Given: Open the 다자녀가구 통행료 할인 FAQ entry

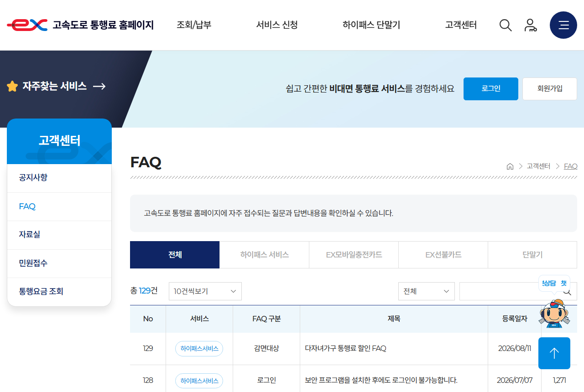Looking at the screenshot, I should point(345,349).
